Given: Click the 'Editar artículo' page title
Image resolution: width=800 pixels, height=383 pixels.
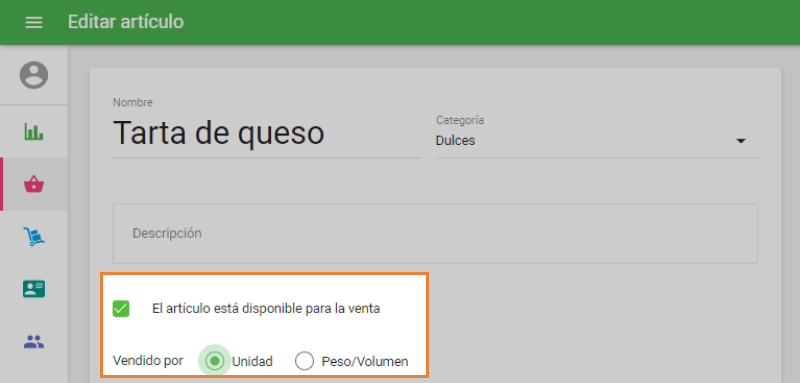Looking at the screenshot, I should click(x=126, y=22).
